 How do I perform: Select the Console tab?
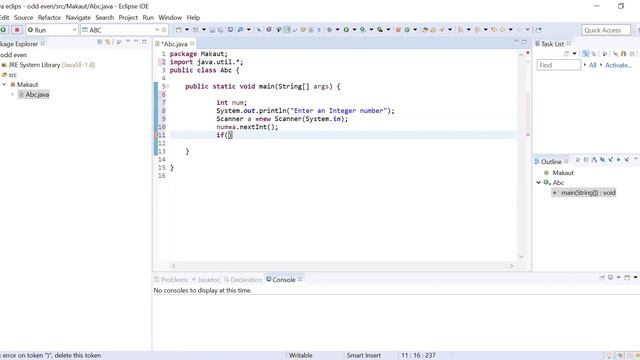coord(284,280)
